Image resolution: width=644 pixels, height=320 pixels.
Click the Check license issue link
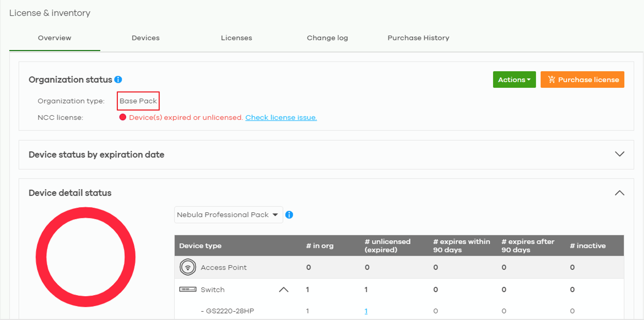[281, 118]
